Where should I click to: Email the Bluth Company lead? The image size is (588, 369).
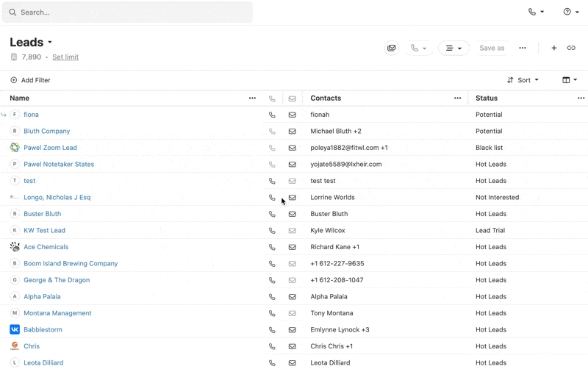[x=292, y=132]
